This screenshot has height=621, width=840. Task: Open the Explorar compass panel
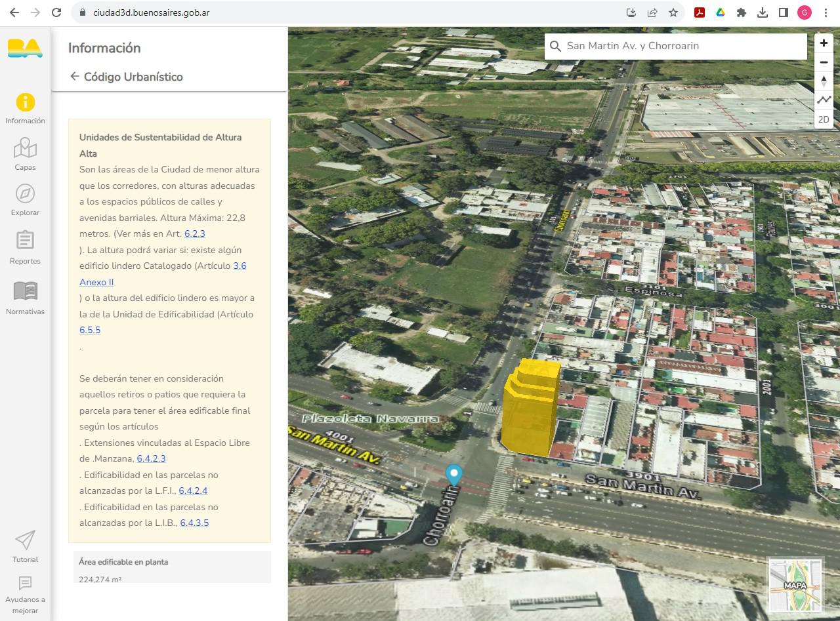(25, 200)
